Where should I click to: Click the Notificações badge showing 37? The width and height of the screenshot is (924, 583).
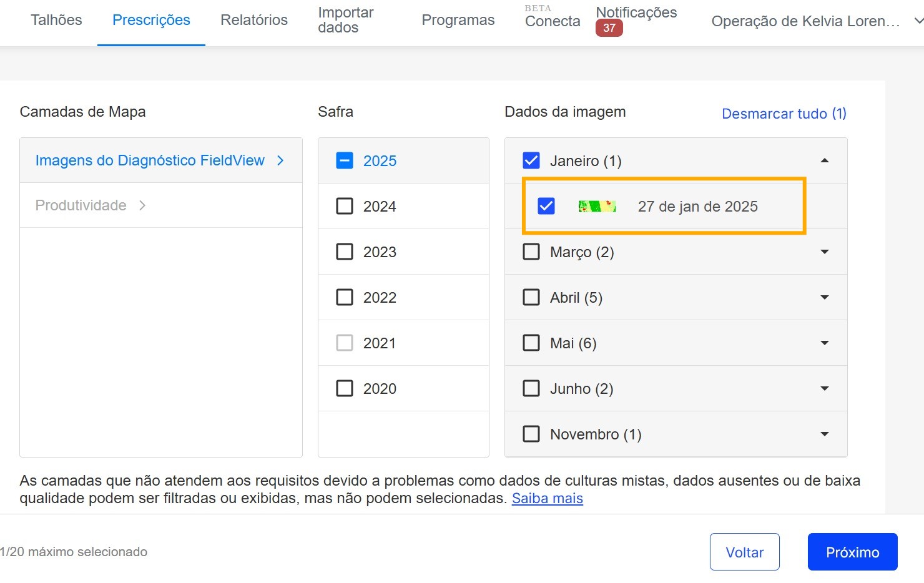609,28
